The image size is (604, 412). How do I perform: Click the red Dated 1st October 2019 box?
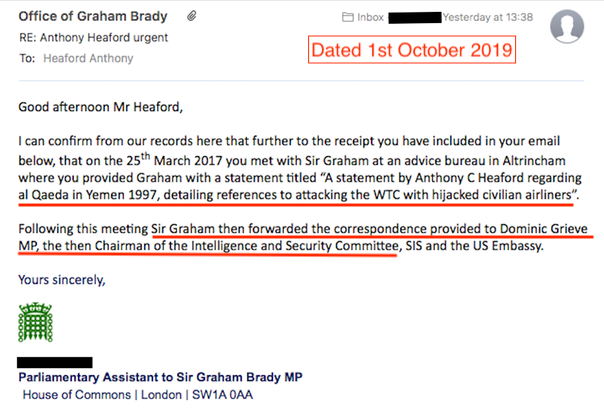pyautogui.click(x=412, y=50)
